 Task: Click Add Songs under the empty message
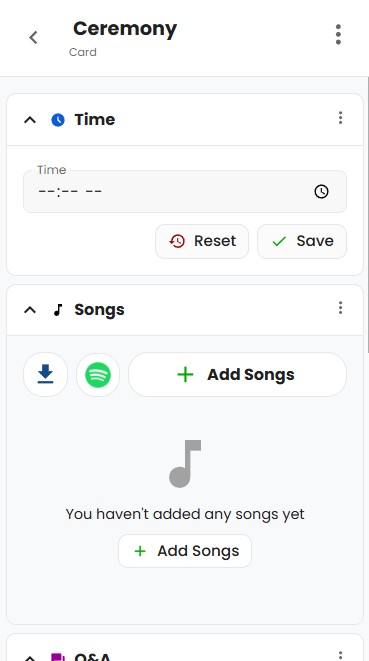[185, 551]
